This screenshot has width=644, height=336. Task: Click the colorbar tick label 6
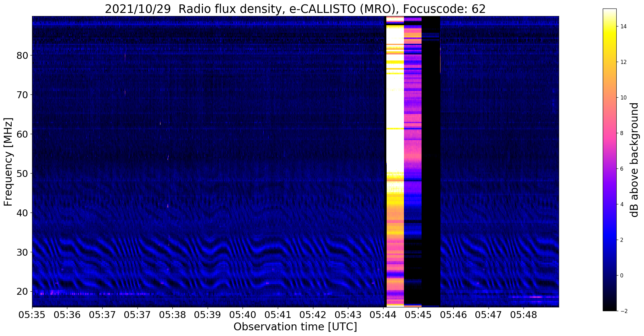click(621, 169)
